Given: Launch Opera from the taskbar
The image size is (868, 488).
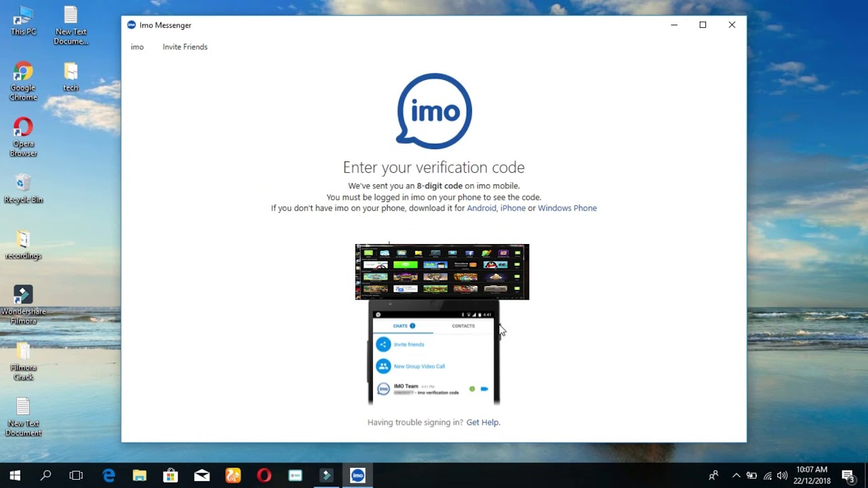Looking at the screenshot, I should point(264,475).
